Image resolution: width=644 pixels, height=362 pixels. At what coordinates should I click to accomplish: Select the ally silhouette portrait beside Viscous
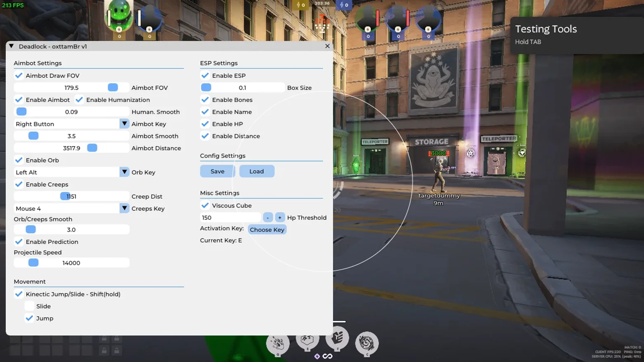[149, 19]
